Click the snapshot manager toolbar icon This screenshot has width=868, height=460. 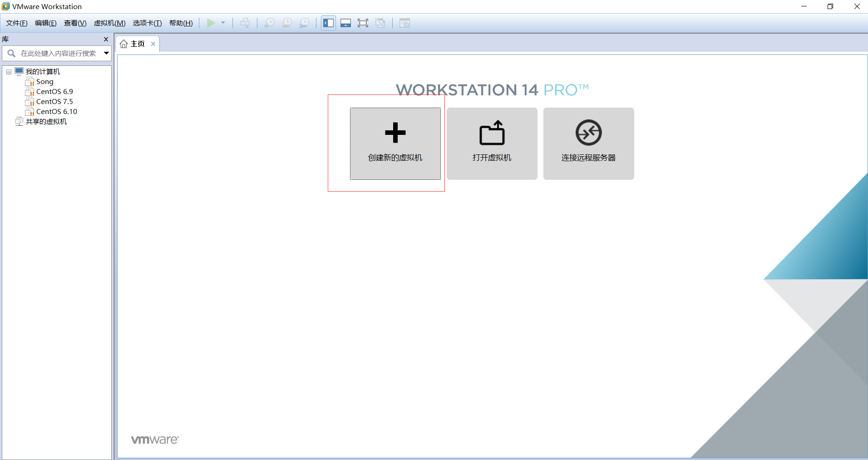[304, 23]
